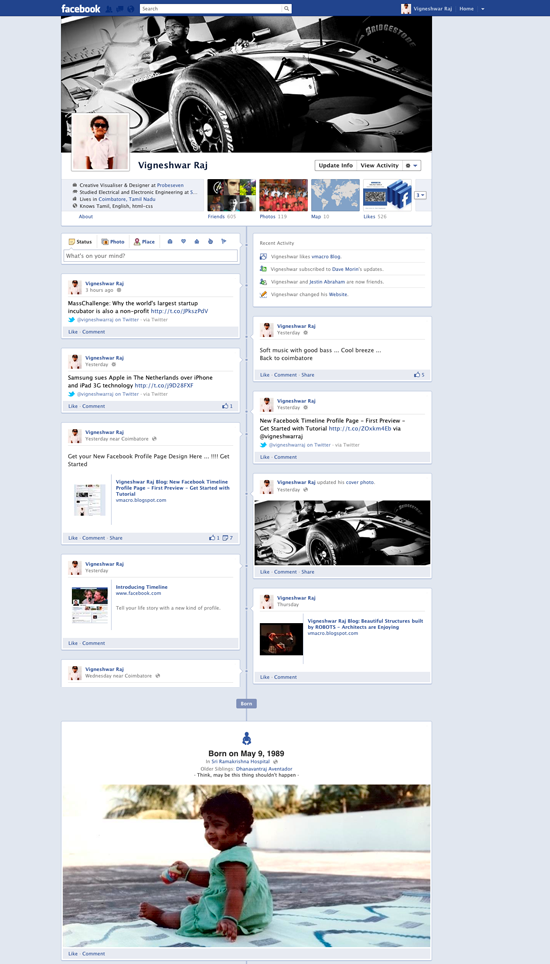Open the ROBOTS blog post thumbnail
The width and height of the screenshot is (550, 964).
tap(281, 639)
